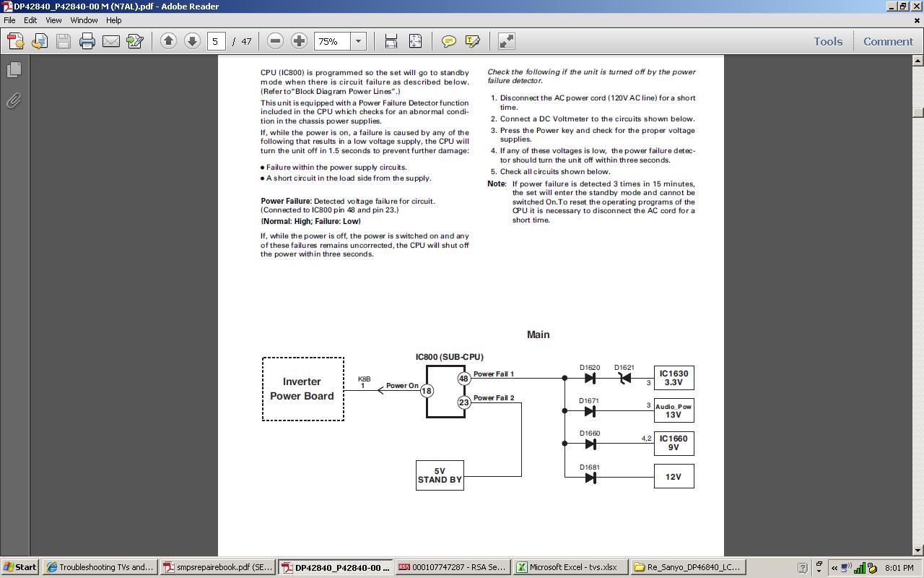
Task: Click the wireless signal strength tray icon
Action: coord(860,568)
